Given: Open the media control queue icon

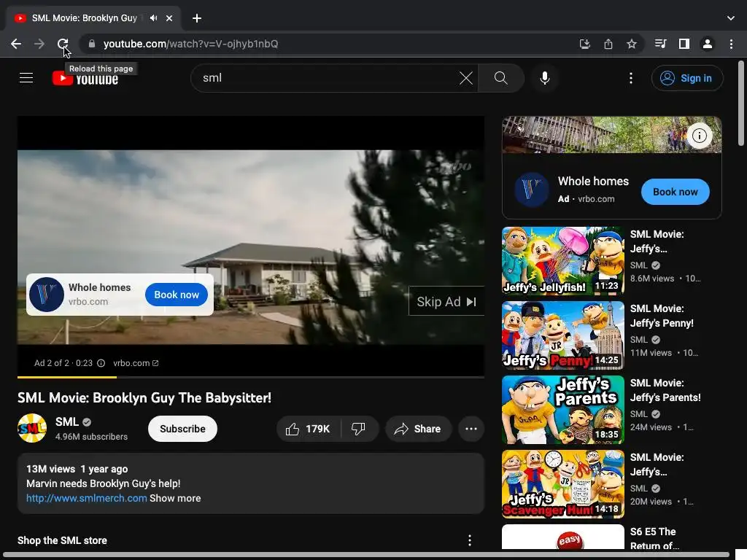Looking at the screenshot, I should point(660,44).
